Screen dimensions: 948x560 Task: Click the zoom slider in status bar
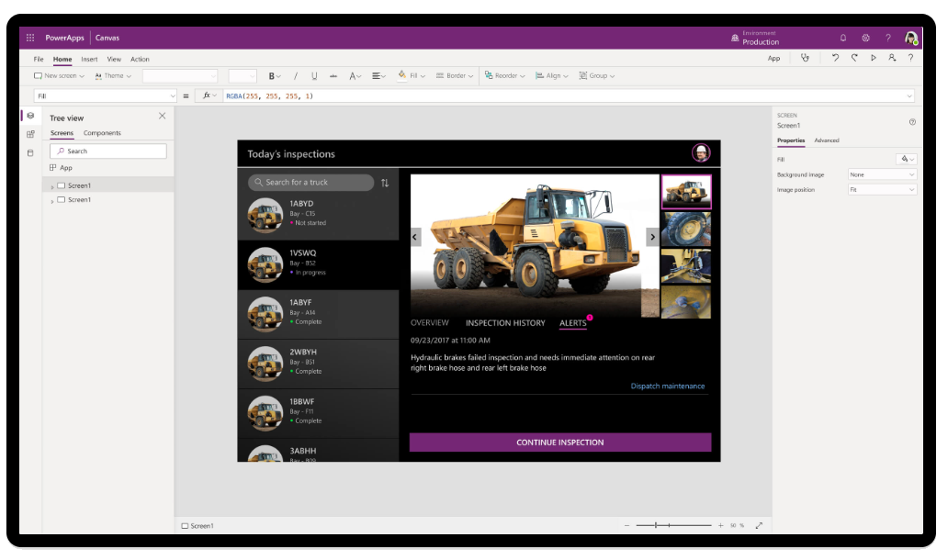(x=674, y=525)
